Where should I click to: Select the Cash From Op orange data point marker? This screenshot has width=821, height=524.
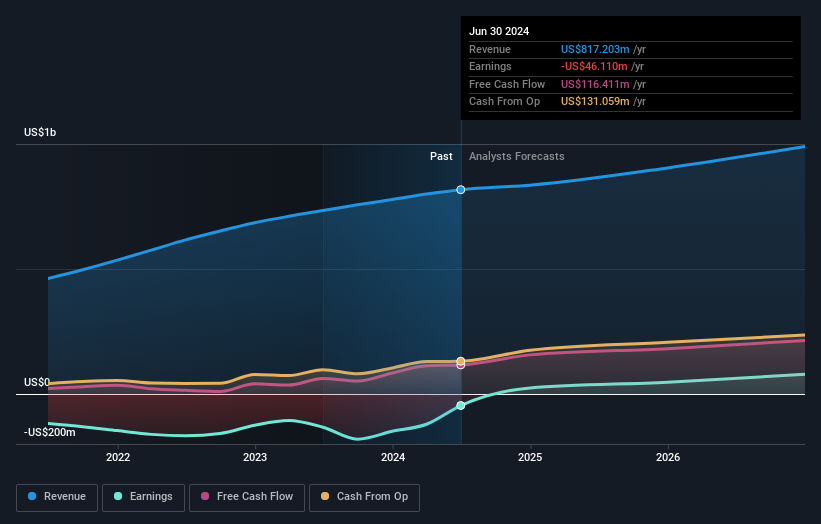461,361
